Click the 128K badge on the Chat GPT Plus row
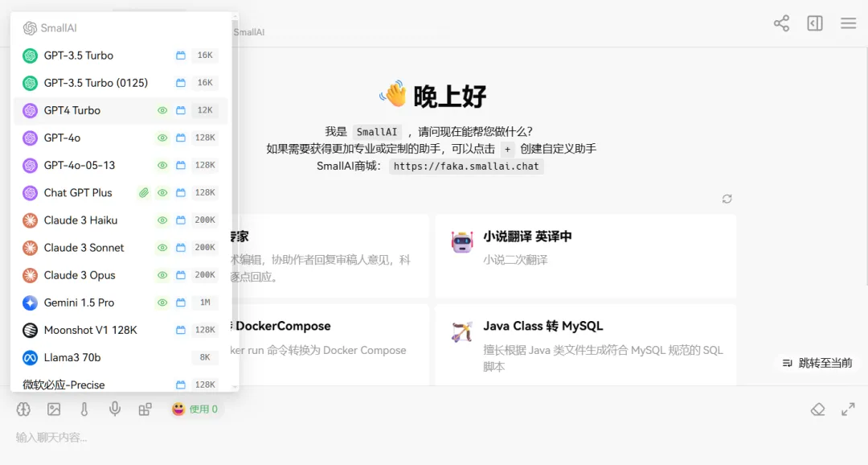 [x=205, y=193]
